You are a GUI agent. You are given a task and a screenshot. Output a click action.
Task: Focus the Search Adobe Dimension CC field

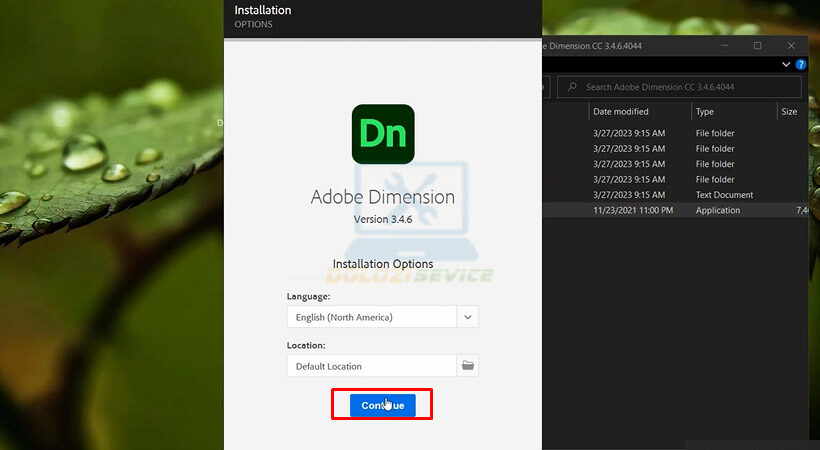675,87
